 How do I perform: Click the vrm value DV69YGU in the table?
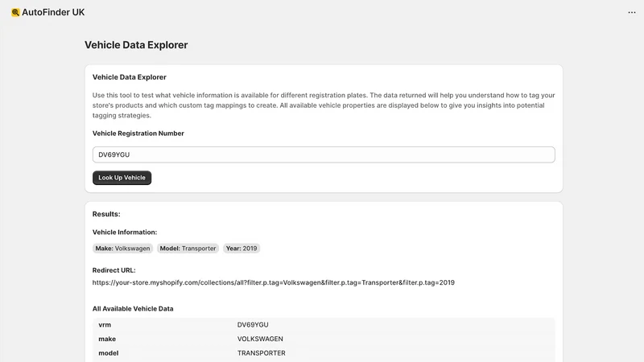253,325
